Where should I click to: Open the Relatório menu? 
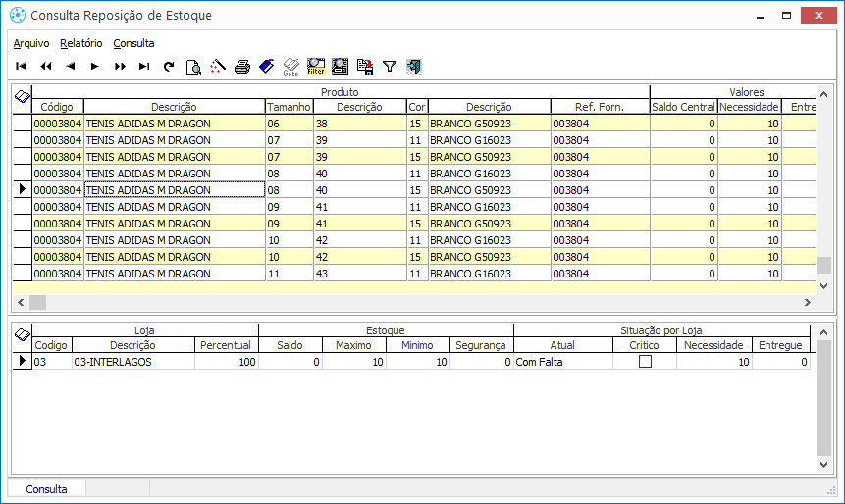pyautogui.click(x=80, y=43)
